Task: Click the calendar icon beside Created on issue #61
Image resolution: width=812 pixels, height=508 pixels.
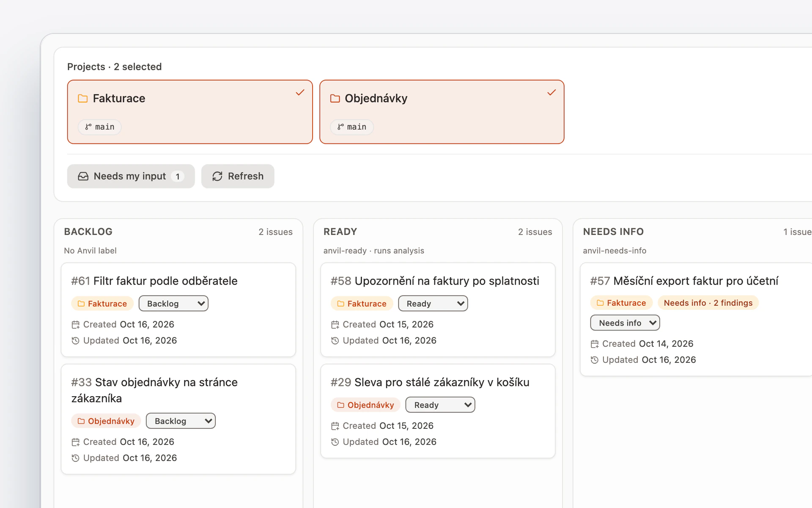Action: pyautogui.click(x=75, y=325)
